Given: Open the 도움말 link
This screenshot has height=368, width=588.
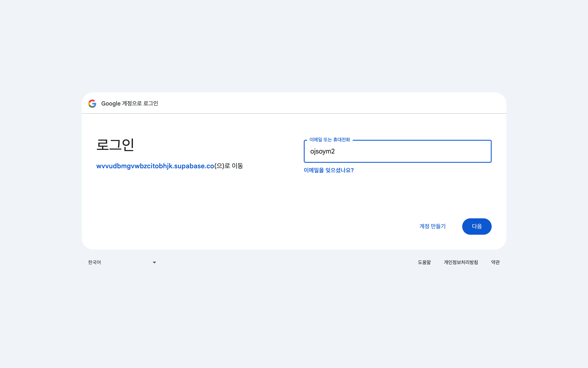Looking at the screenshot, I should tap(424, 262).
